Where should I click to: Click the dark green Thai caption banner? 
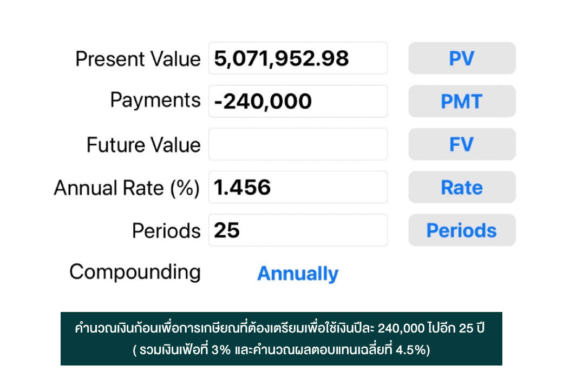point(281,338)
